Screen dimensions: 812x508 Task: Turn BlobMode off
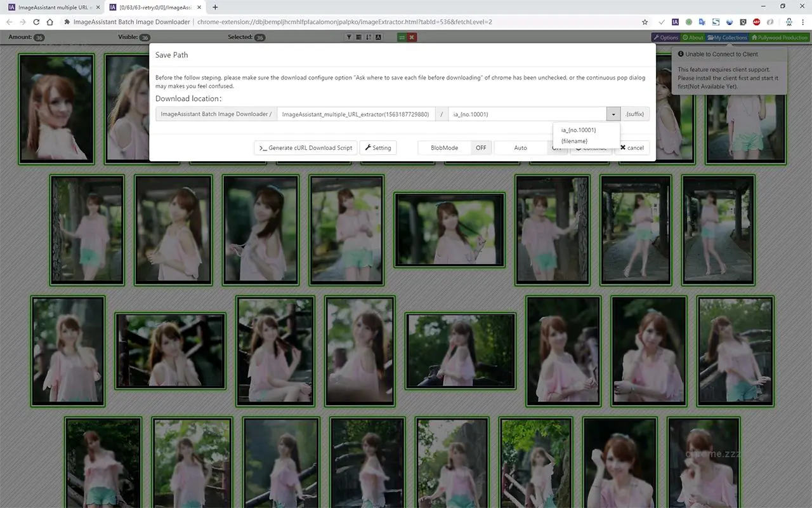pyautogui.click(x=481, y=147)
